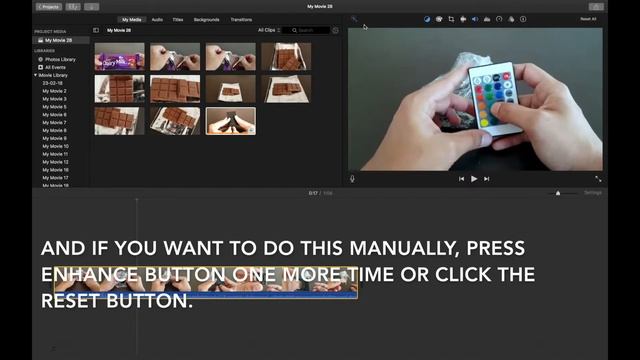640x360 pixels.
Task: Click the Reset All button
Action: pos(588,19)
